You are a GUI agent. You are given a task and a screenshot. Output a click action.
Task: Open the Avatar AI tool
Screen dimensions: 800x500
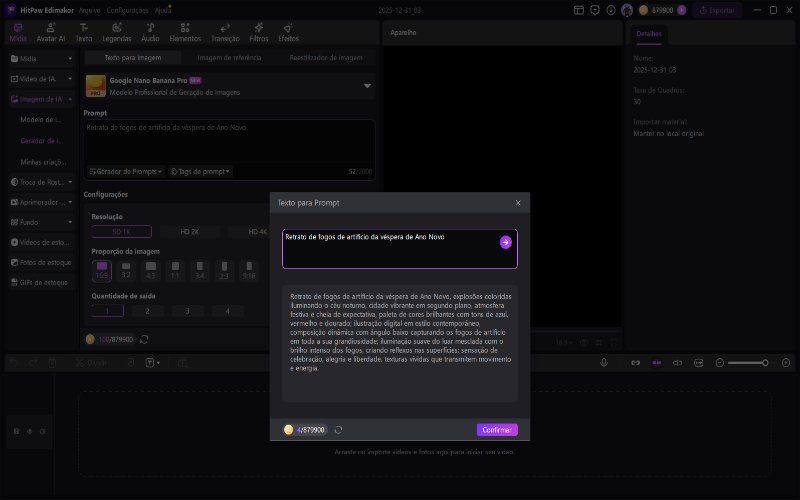tap(50, 32)
